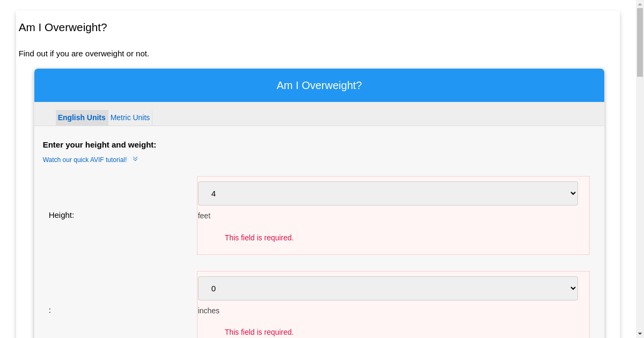Click the scrollbar up arrow

(x=640, y=4)
